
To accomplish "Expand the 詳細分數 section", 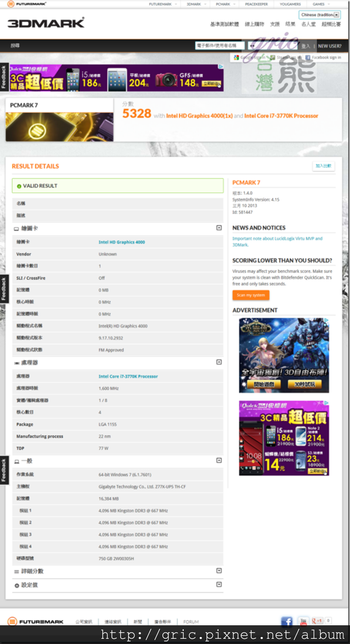I will (x=219, y=570).
